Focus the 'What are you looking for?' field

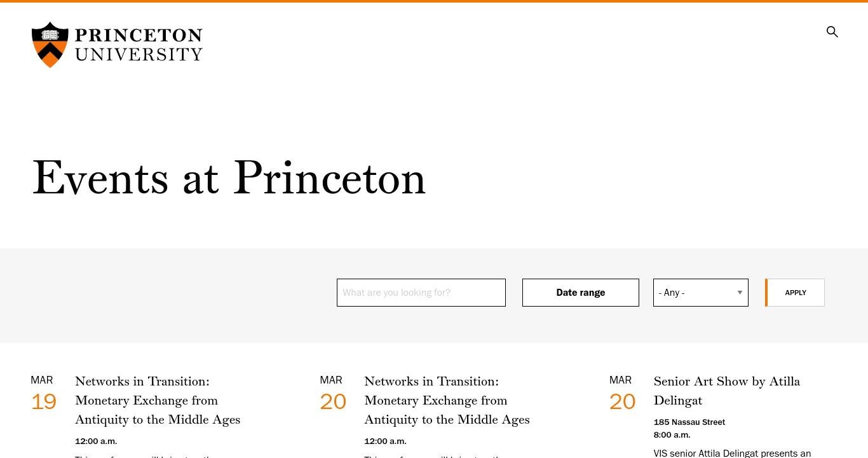tap(421, 293)
